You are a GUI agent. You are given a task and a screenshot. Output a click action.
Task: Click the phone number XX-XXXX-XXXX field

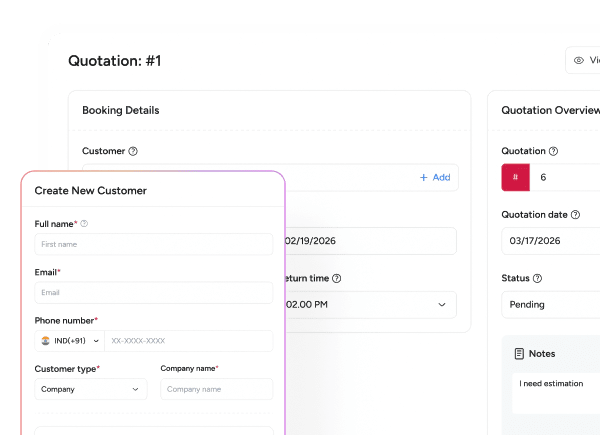(x=189, y=341)
